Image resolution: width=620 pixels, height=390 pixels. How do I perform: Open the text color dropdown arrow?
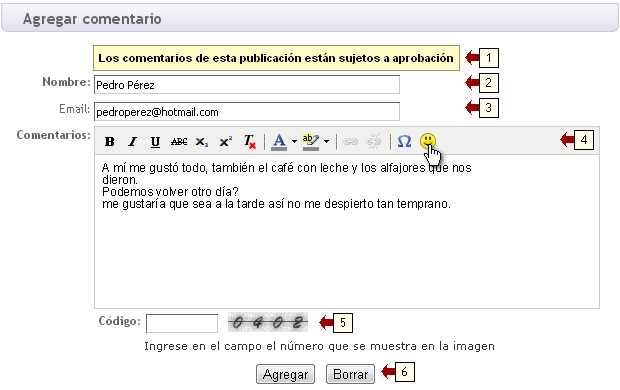click(x=294, y=141)
